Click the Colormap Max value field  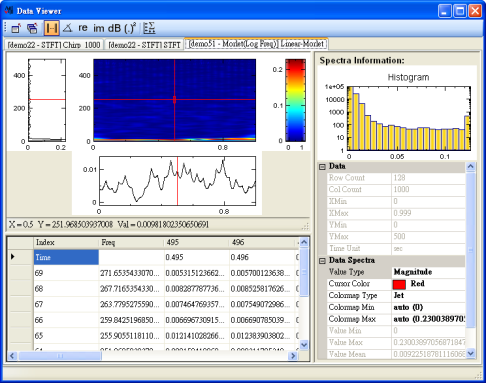pyautogui.click(x=428, y=319)
